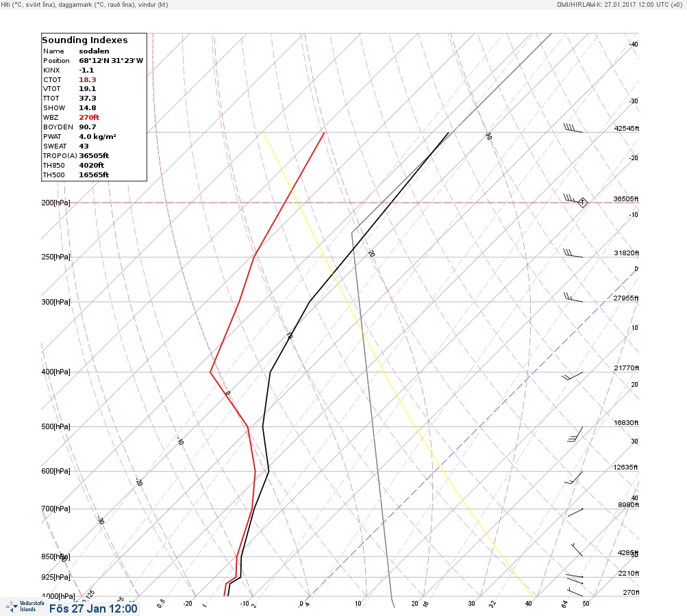Click the TTOT value 37.3
Viewport: 687px width, 616px height.
pyautogui.click(x=88, y=99)
